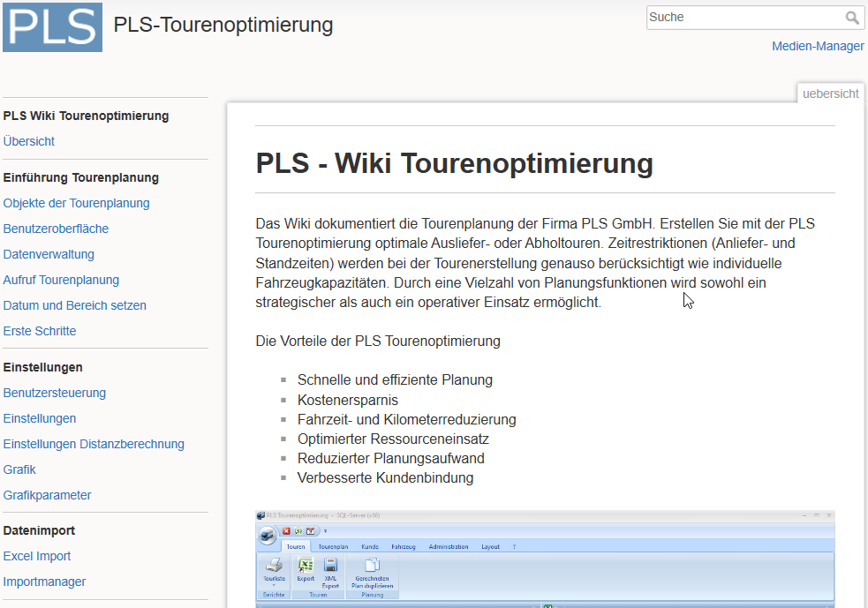Focus the Suche search field

point(744,18)
